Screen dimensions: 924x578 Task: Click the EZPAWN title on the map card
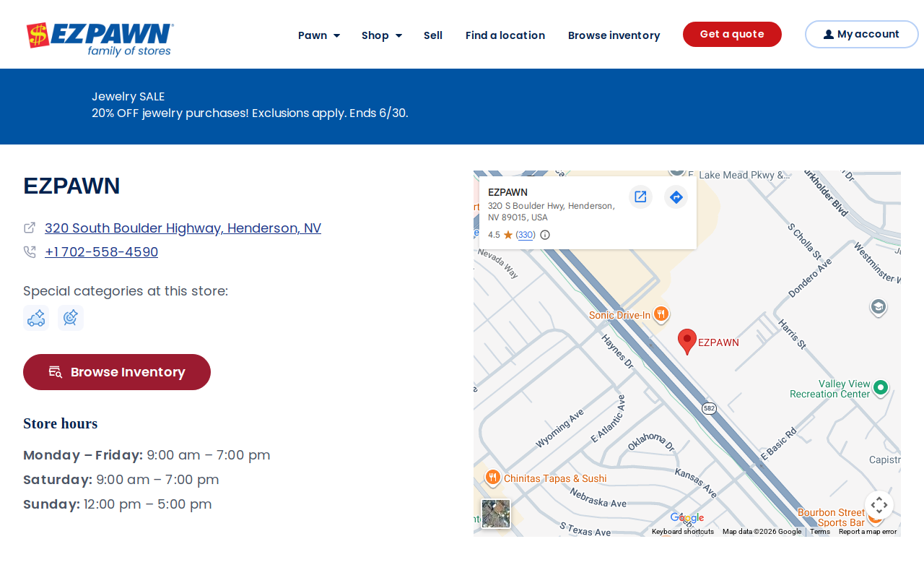coord(507,192)
